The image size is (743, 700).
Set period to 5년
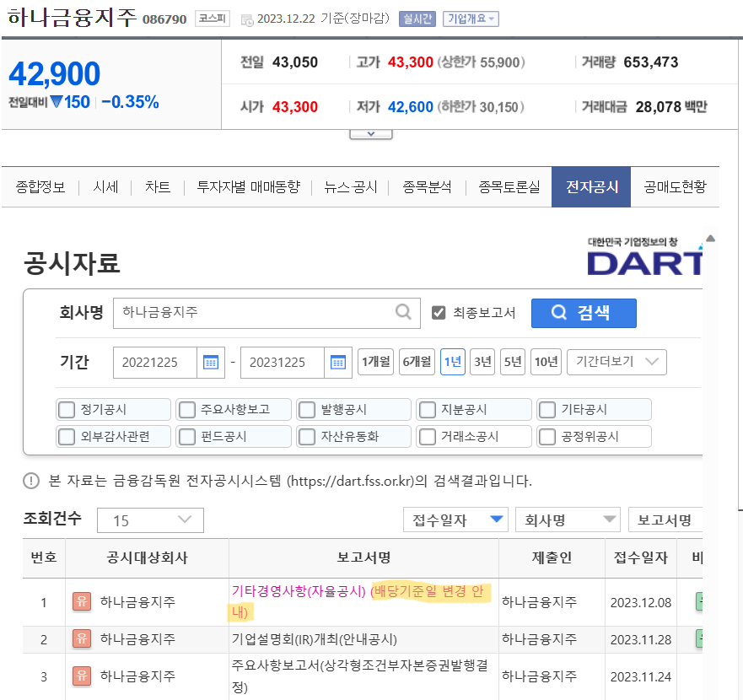click(x=513, y=362)
